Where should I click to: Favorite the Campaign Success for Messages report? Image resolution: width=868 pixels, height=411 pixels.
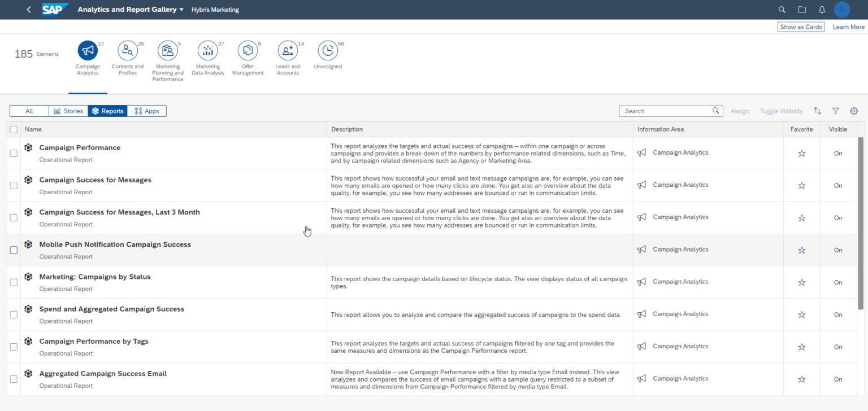pos(801,185)
